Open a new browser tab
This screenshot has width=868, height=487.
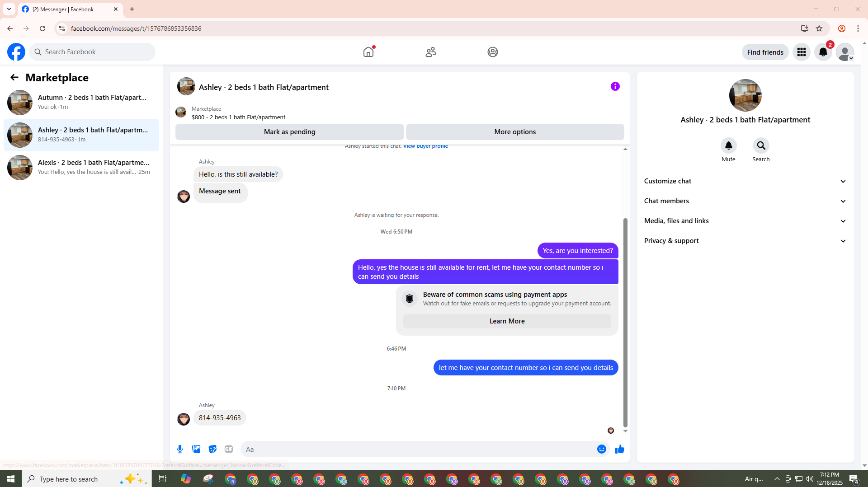click(x=132, y=9)
